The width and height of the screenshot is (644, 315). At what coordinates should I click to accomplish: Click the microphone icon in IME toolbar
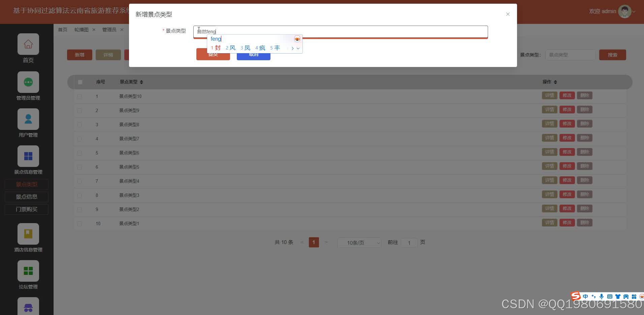[602, 296]
